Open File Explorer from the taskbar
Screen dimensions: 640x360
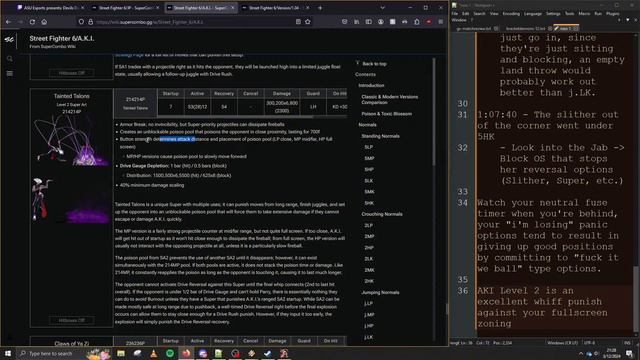[x=121, y=353]
